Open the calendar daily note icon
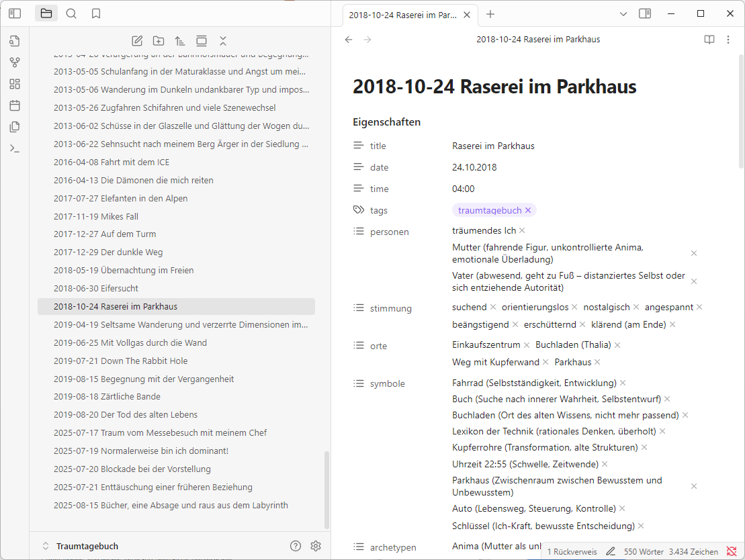This screenshot has width=745, height=560. tap(15, 105)
